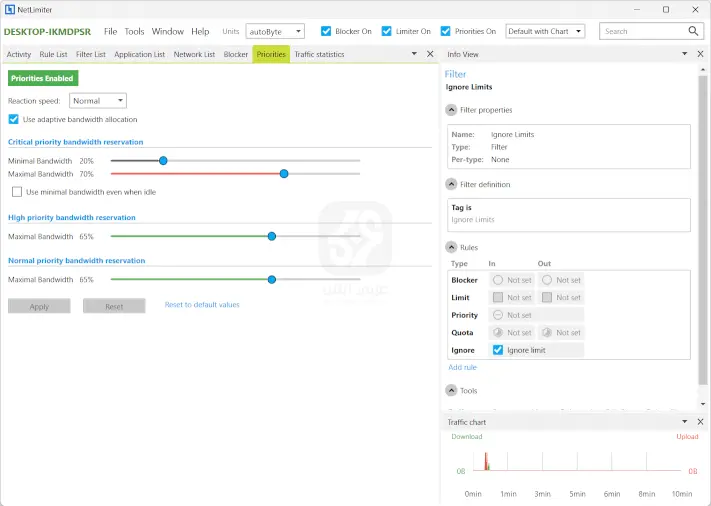Image resolution: width=711 pixels, height=506 pixels.
Task: Click Limit Out 'Not set' rule icon
Action: pos(547,297)
